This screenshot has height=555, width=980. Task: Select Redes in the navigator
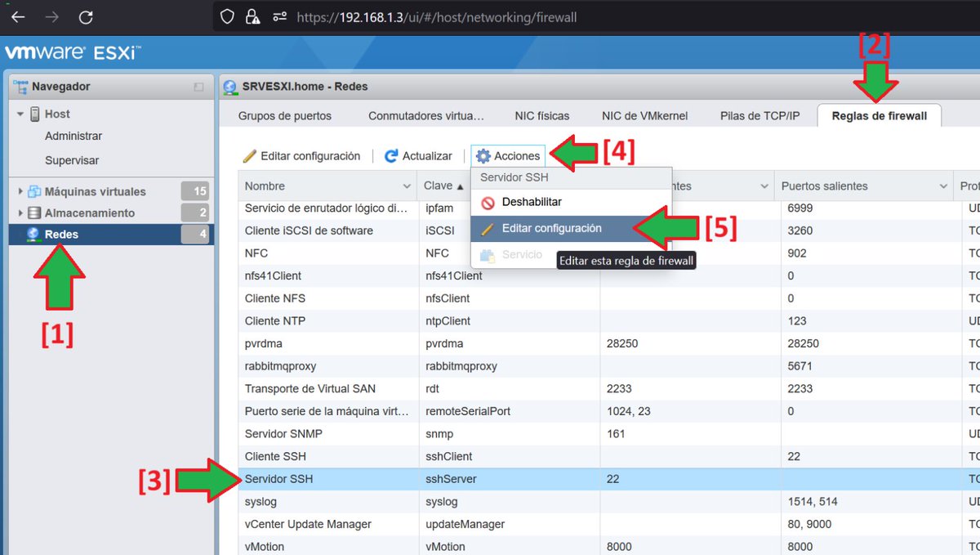[x=111, y=235]
